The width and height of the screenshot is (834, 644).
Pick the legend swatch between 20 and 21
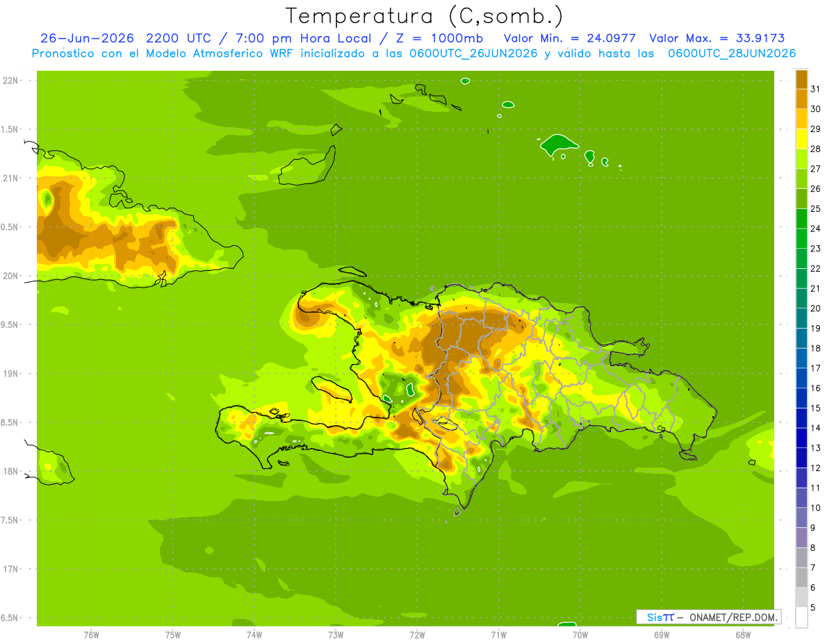coord(801,298)
